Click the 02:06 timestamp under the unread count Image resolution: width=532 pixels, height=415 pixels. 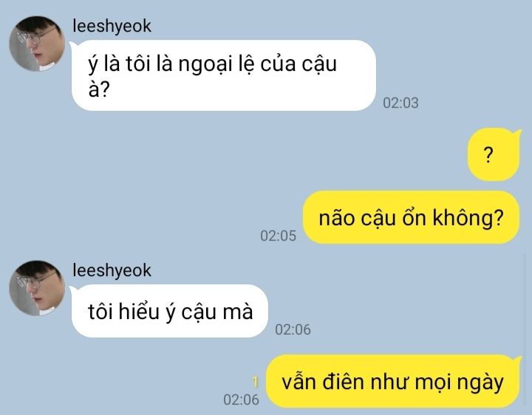pyautogui.click(x=241, y=399)
